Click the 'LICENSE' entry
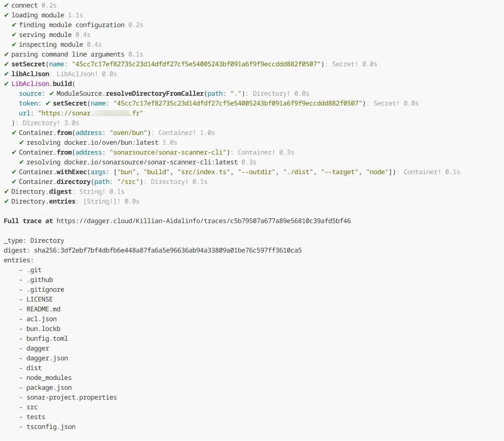504x441 pixels. [x=40, y=299]
